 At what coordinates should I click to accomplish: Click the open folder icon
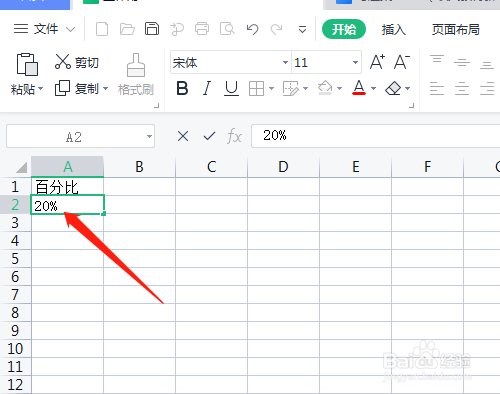tap(127, 29)
